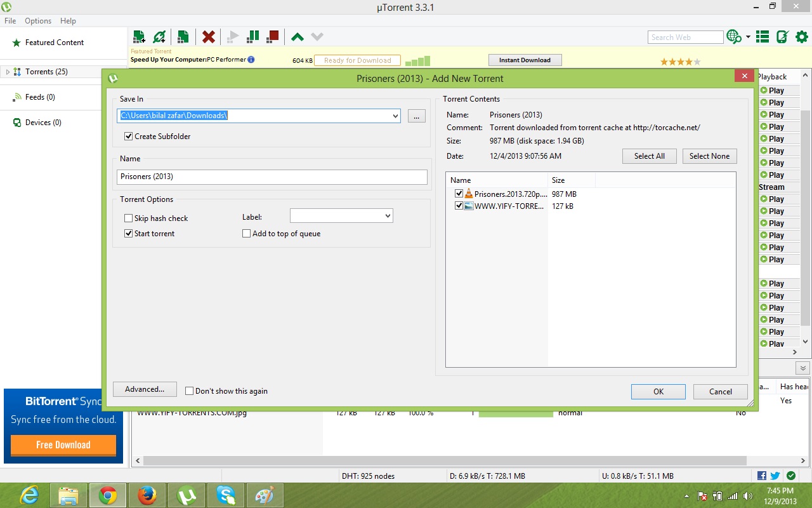Click the Add Torrent from URL icon
Screen dimensions: 812x508
click(x=159, y=36)
